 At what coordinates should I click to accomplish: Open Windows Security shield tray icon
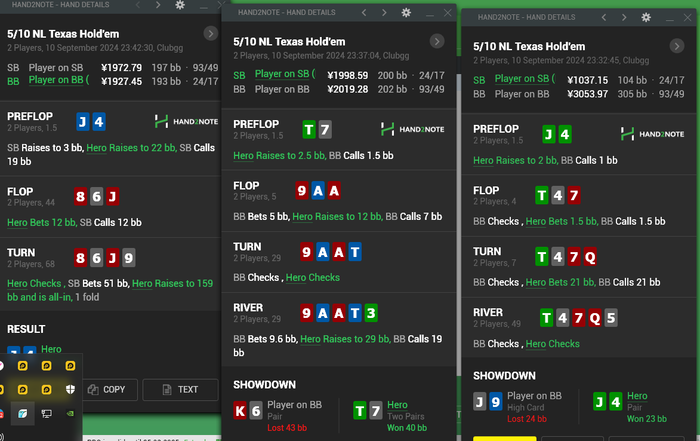pos(70,389)
